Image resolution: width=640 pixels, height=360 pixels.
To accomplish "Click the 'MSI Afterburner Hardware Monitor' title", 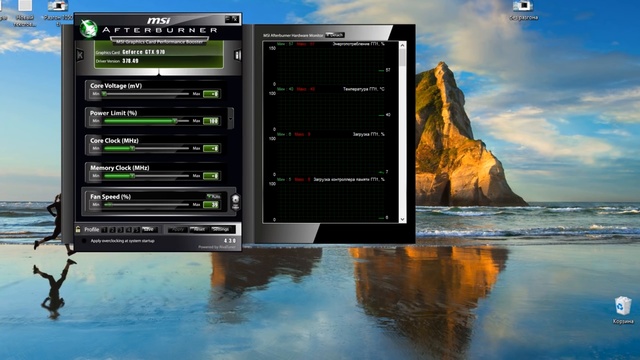I will (x=293, y=36).
